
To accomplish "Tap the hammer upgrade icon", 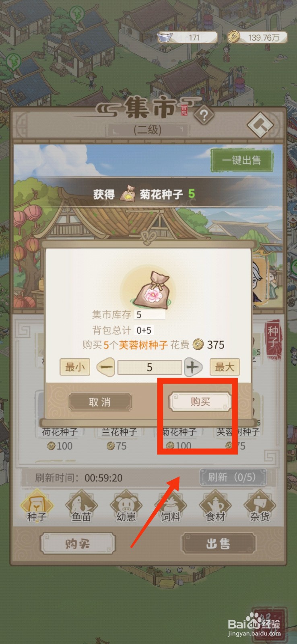I will 260,125.
